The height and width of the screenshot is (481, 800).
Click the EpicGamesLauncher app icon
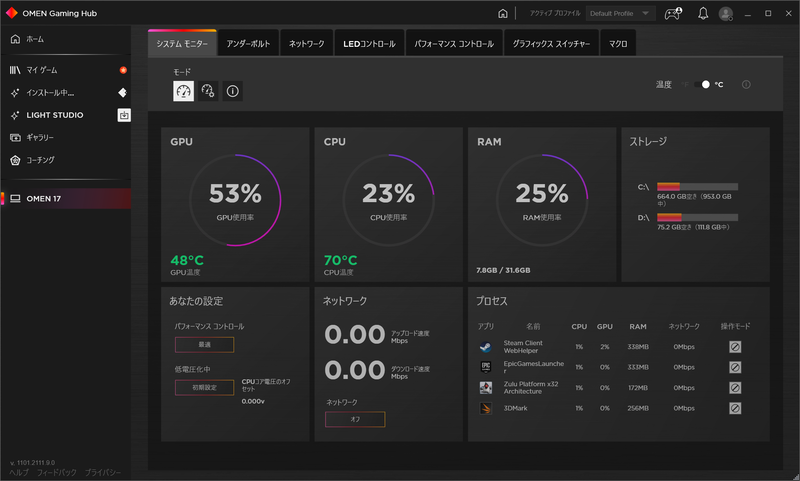pos(486,367)
